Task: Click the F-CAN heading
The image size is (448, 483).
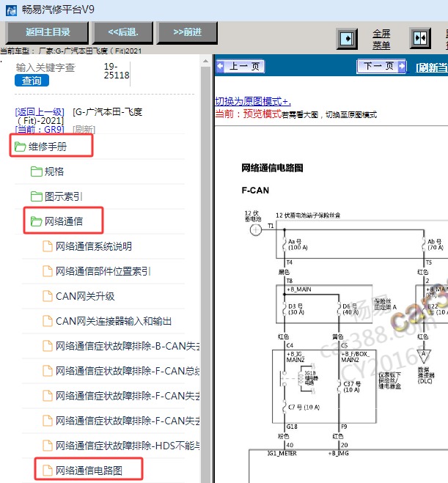Action: 255,191
